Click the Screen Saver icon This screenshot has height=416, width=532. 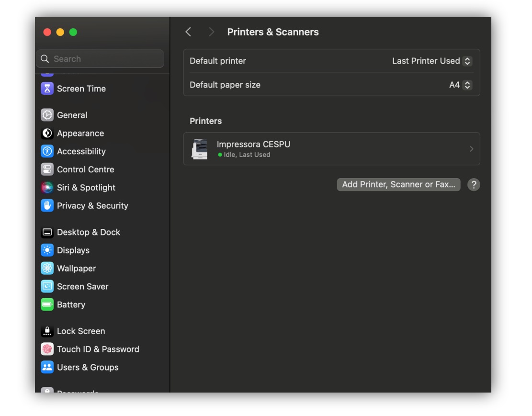click(47, 286)
